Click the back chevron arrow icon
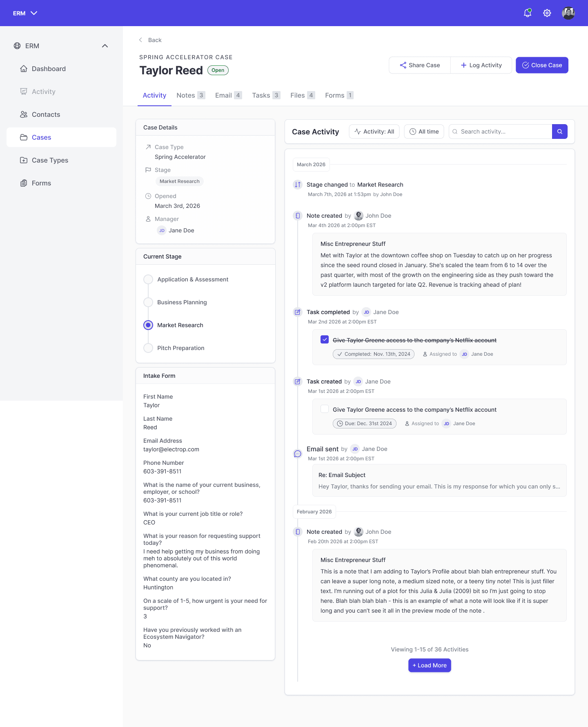 pyautogui.click(x=140, y=40)
